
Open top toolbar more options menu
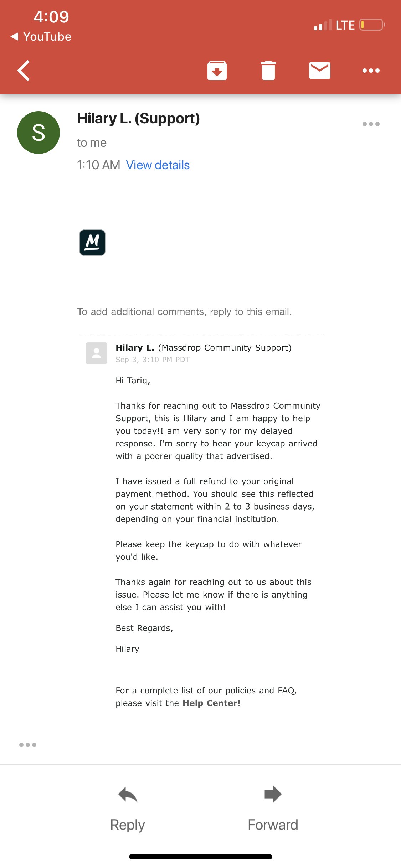pos(371,71)
